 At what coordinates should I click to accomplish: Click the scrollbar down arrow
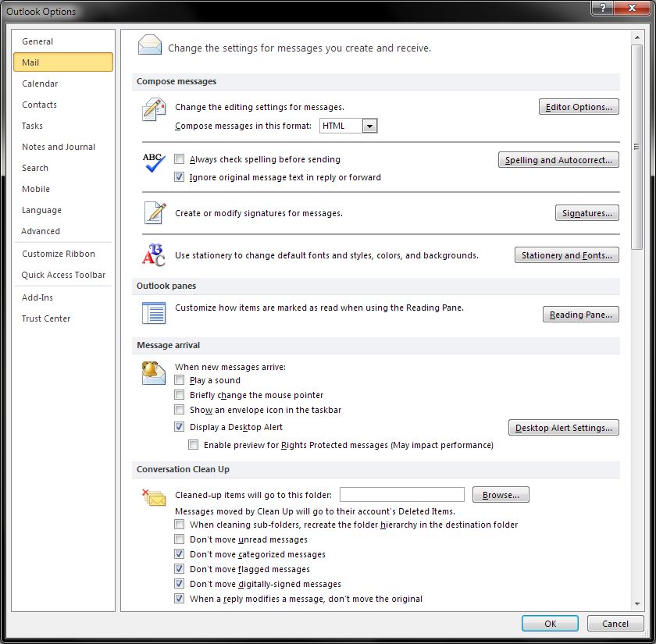[x=636, y=603]
